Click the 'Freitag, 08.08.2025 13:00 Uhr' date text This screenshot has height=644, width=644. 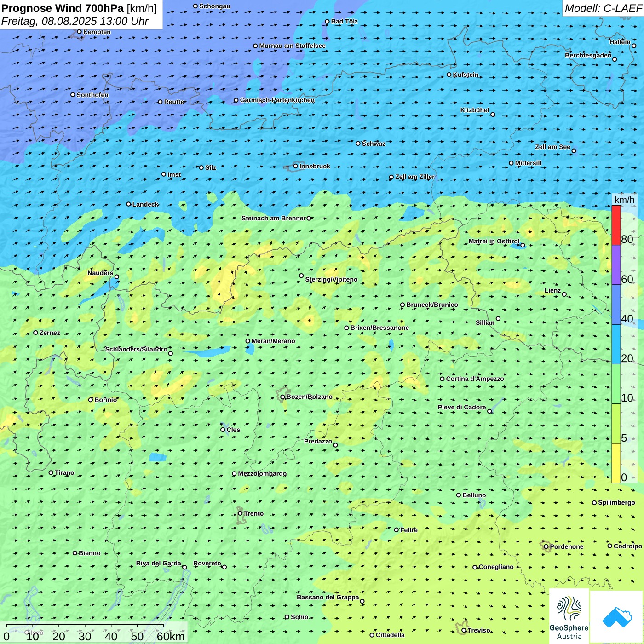[x=75, y=21]
